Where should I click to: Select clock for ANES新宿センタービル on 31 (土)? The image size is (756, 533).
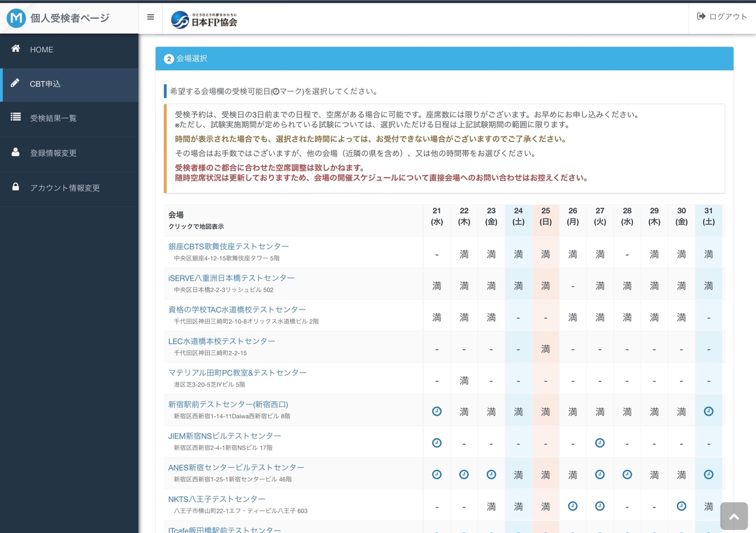(x=708, y=475)
